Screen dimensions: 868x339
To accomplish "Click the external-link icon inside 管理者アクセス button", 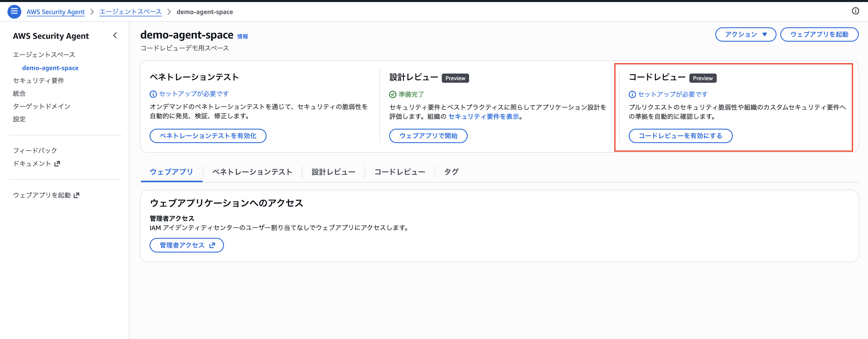I will (x=212, y=245).
